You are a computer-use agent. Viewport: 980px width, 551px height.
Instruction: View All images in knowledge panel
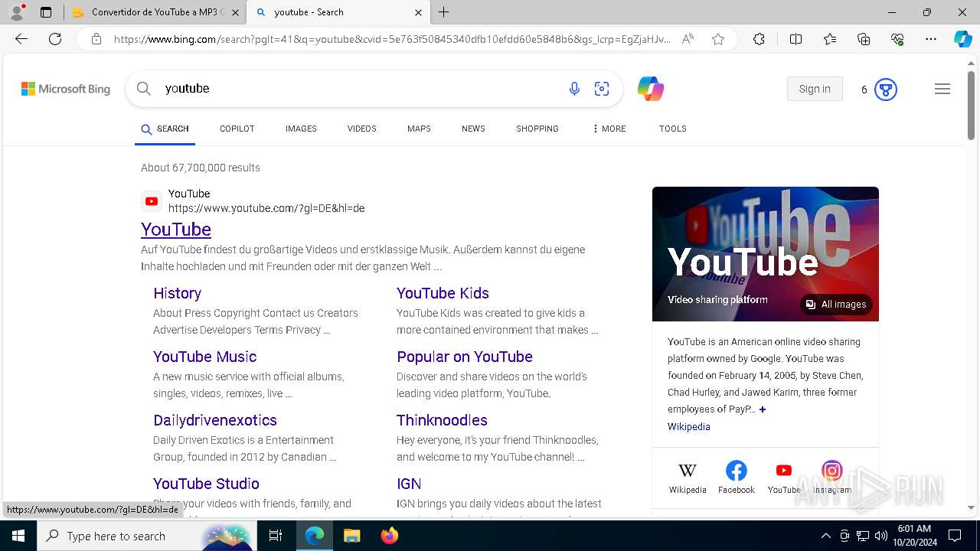836,305
